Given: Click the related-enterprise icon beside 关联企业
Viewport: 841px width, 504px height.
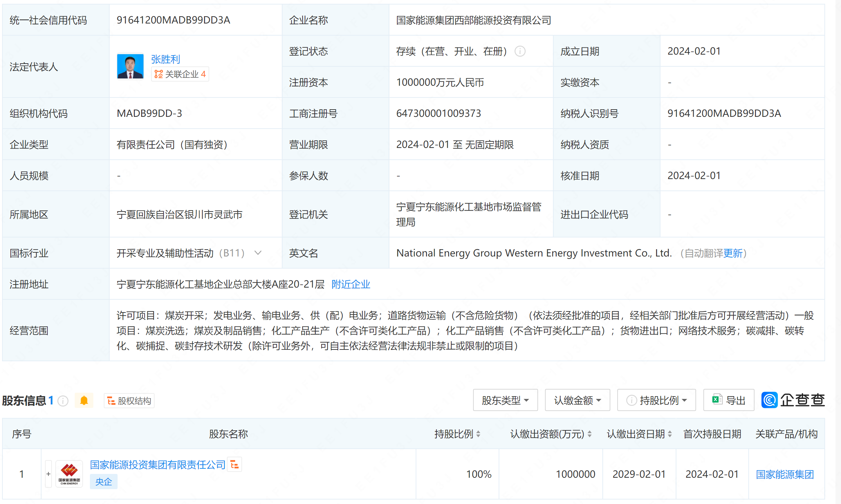Looking at the screenshot, I should coord(158,74).
